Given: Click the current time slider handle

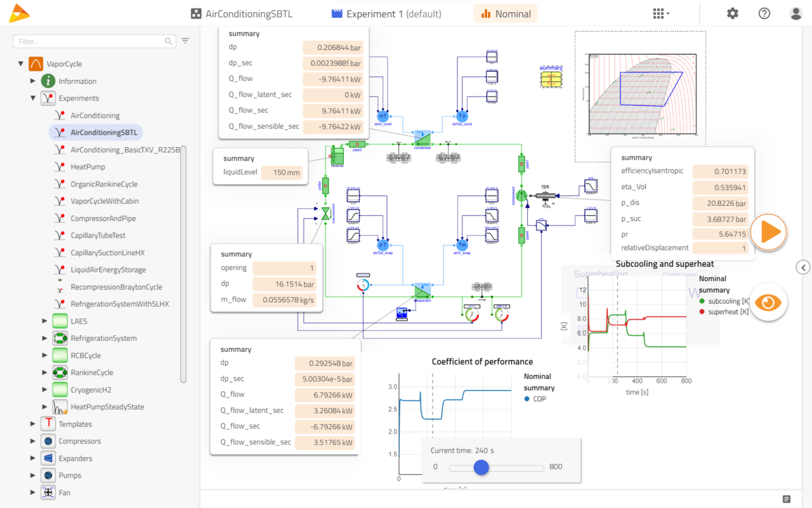Looking at the screenshot, I should pos(481,467).
